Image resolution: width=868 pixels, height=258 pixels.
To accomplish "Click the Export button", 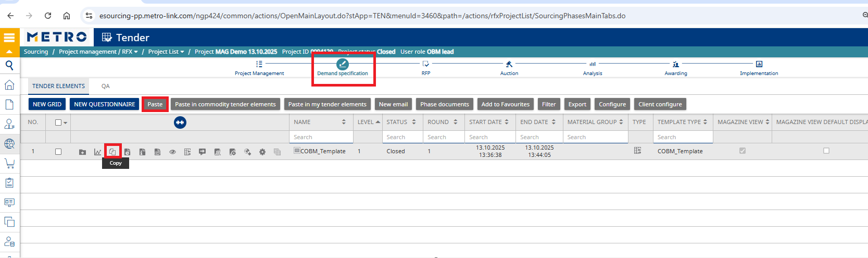I will point(577,104).
